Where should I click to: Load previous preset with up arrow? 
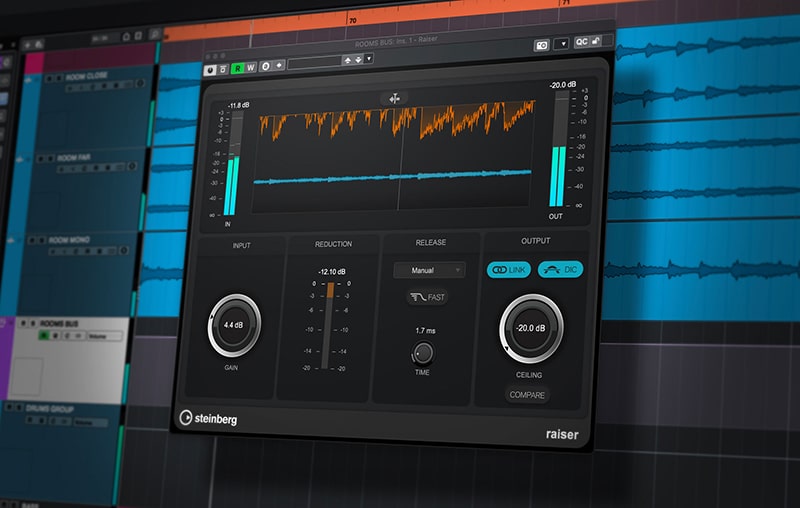[348, 60]
